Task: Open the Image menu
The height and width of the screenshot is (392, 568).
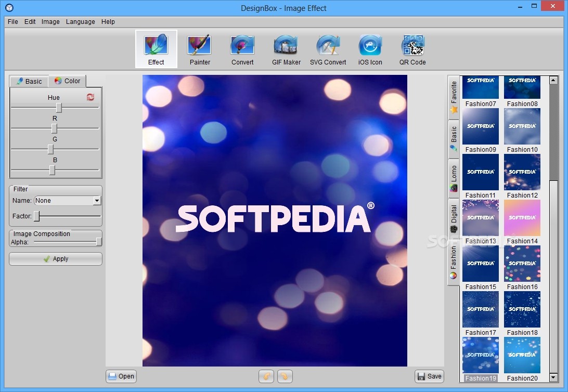Action: (50, 22)
